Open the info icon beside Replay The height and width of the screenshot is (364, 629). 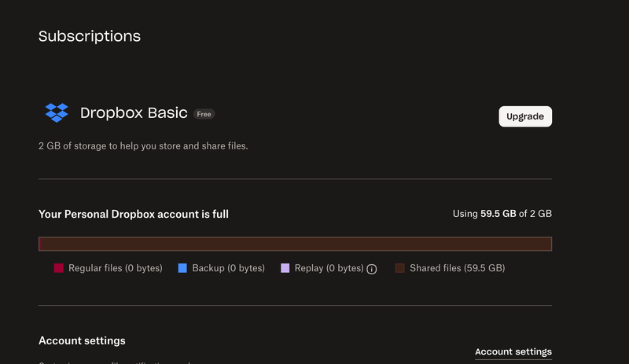tap(372, 269)
